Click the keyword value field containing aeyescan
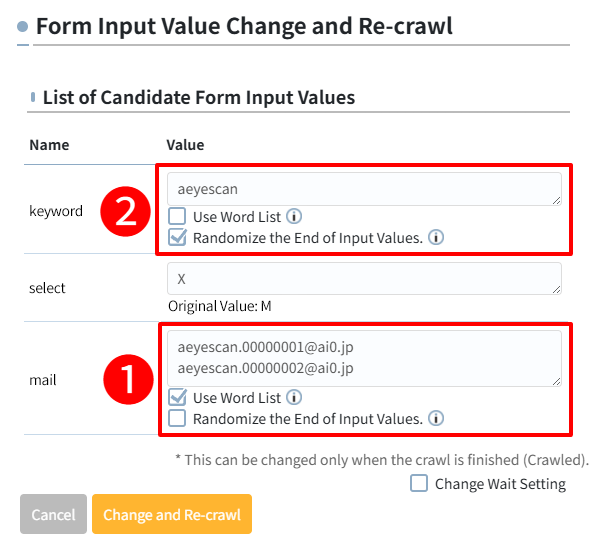598x542 pixels. pyautogui.click(x=364, y=189)
